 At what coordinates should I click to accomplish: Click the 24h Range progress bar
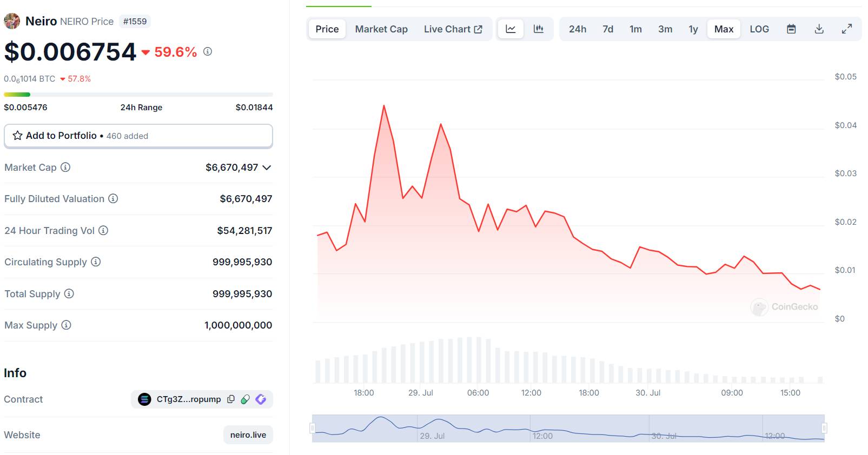click(x=138, y=95)
